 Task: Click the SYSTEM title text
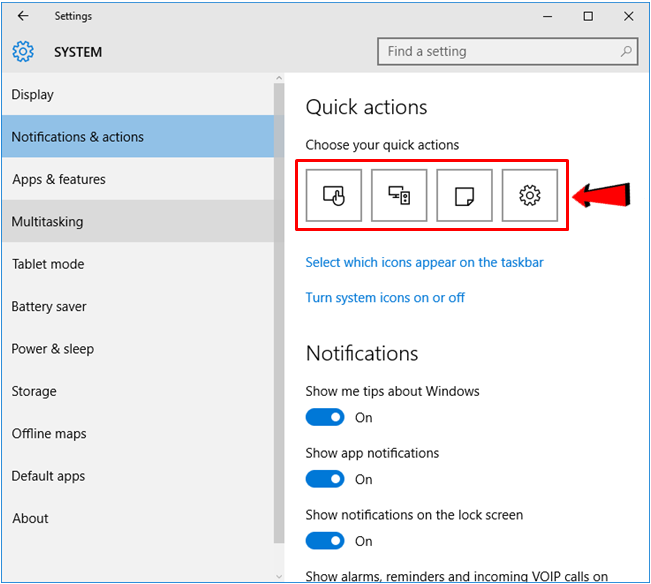(x=78, y=52)
